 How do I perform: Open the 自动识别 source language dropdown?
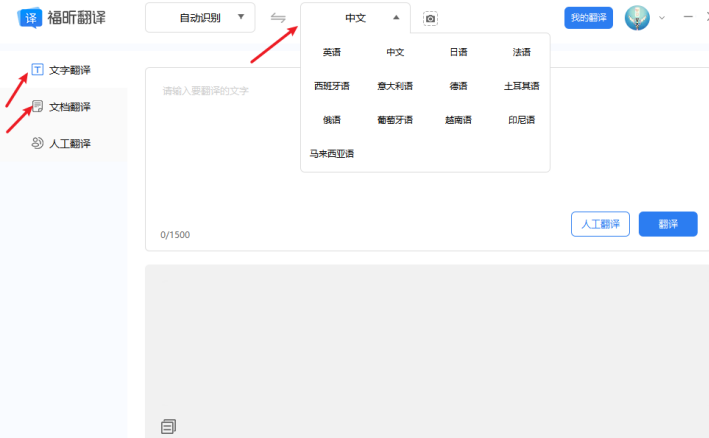point(200,18)
